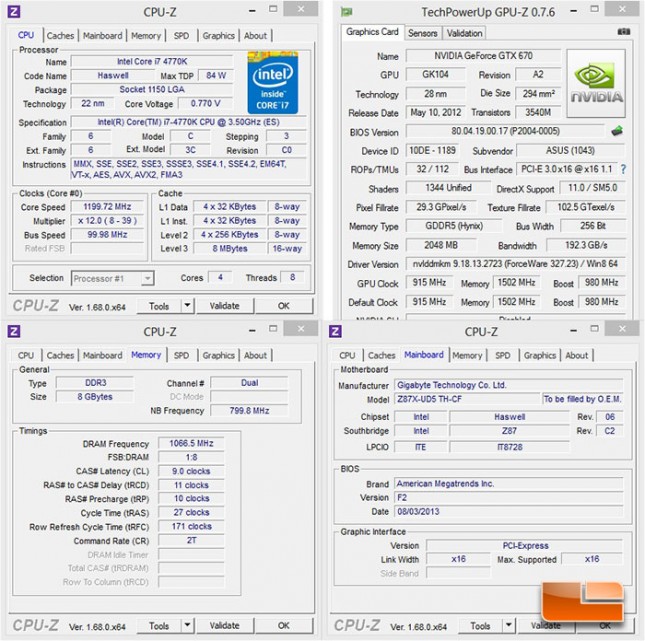Click the Channel # Dual value
Viewport: 645px width, 641px height.
[x=249, y=383]
